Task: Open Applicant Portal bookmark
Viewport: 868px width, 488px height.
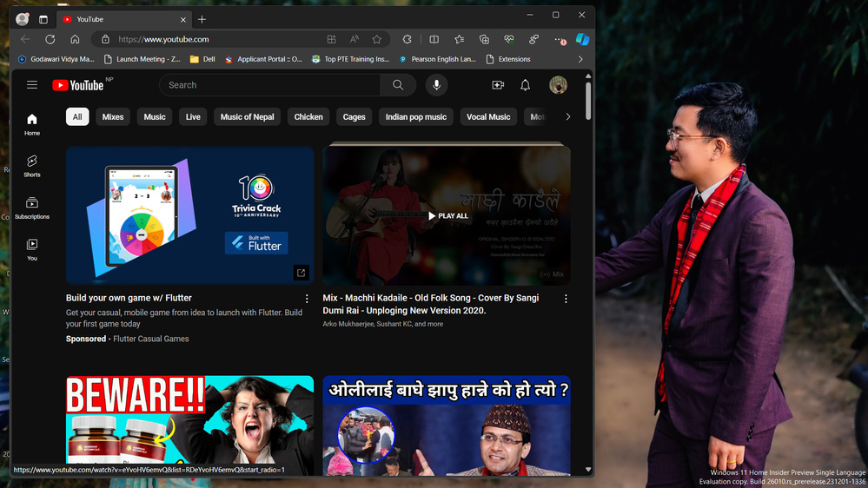Action: 263,59
